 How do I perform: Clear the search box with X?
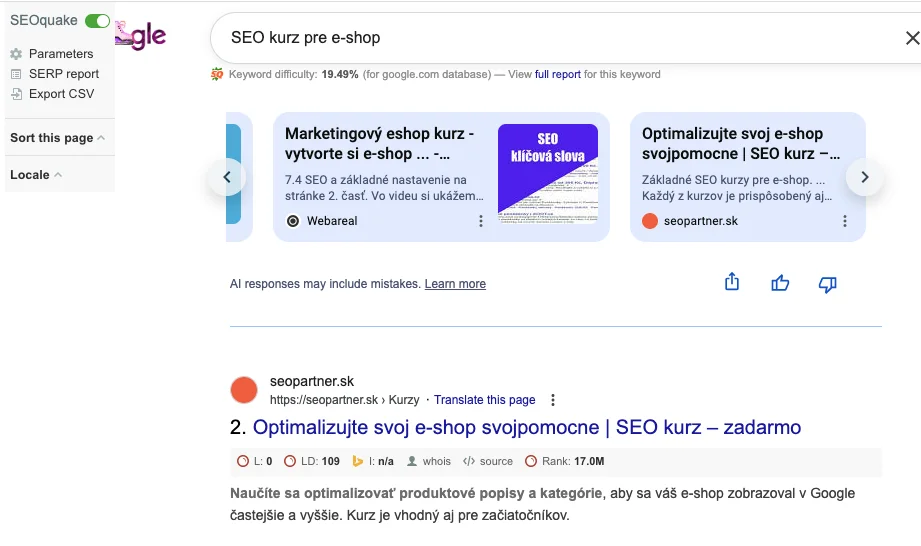(911, 38)
